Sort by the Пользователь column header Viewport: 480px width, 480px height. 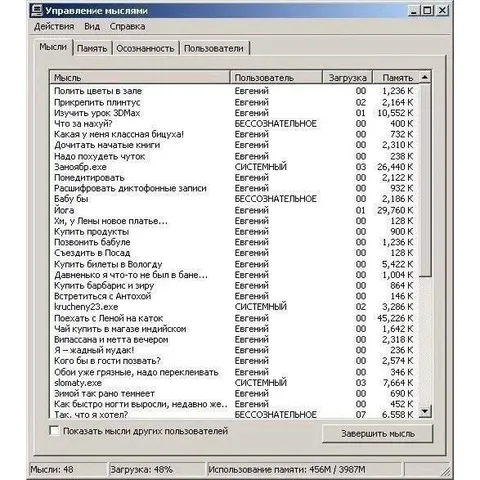276,78
